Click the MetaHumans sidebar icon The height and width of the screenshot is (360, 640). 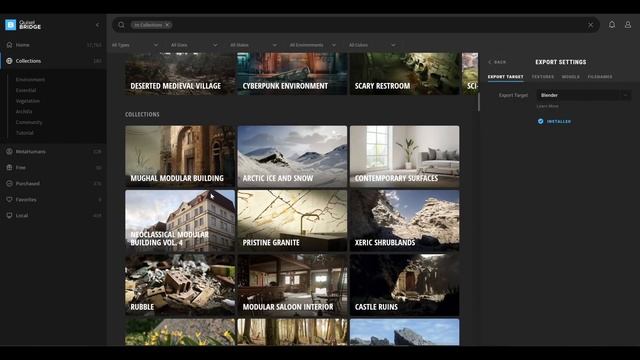[x=9, y=151]
